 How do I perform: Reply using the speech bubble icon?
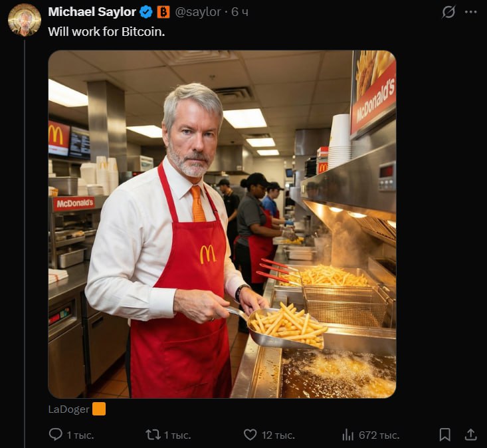coord(56,435)
